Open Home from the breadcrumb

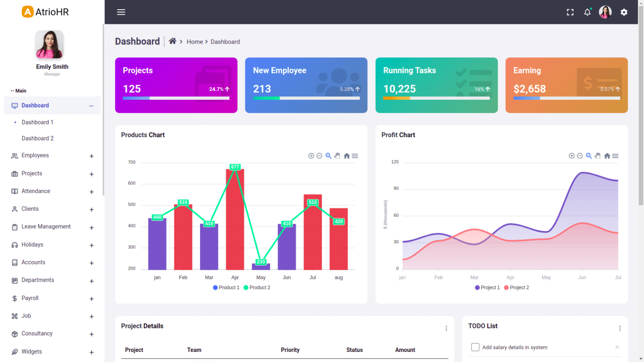coord(195,41)
